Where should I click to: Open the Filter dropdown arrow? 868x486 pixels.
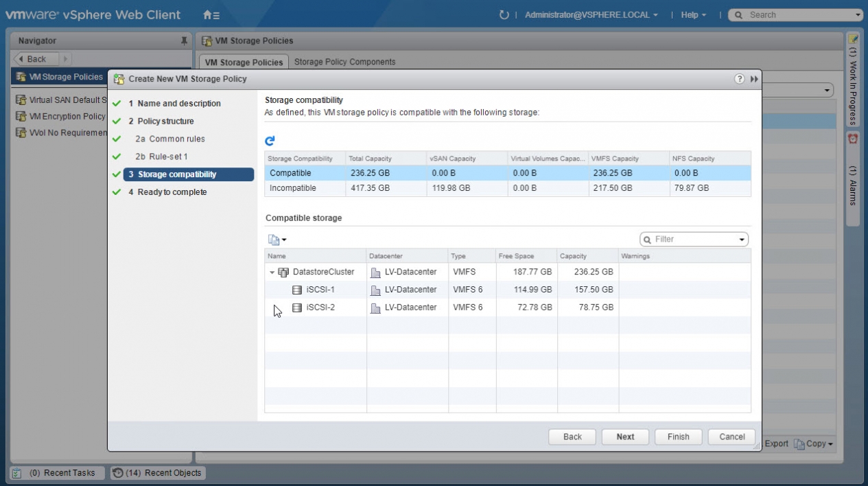click(742, 240)
